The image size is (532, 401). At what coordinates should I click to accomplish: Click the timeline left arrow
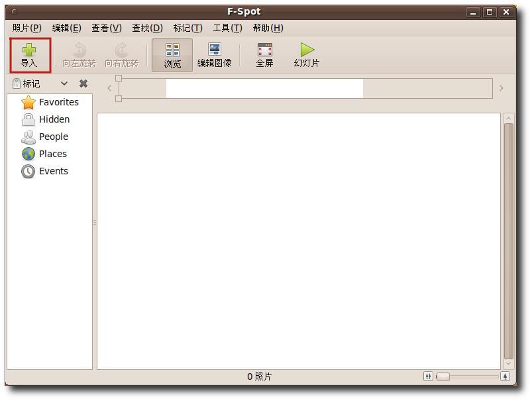(109, 88)
